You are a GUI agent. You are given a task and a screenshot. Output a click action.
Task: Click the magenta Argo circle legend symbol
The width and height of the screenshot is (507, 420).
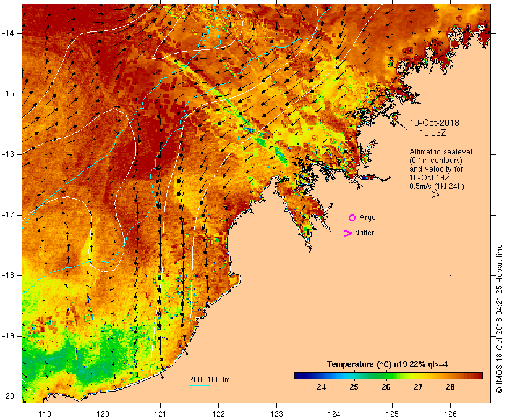click(x=352, y=218)
